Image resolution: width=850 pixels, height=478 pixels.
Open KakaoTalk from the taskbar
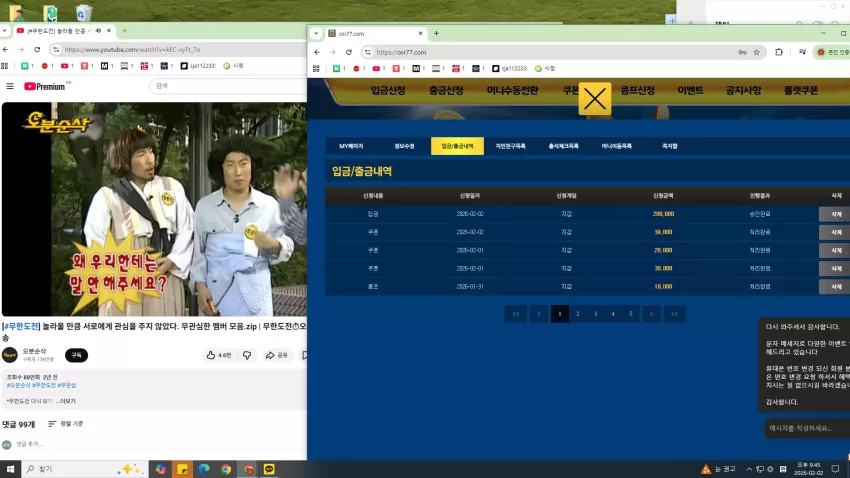pos(269,469)
